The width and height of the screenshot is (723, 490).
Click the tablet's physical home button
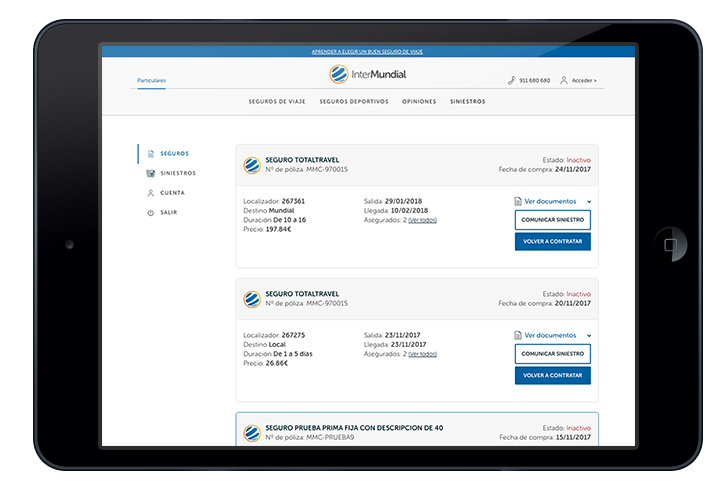pyautogui.click(x=670, y=244)
